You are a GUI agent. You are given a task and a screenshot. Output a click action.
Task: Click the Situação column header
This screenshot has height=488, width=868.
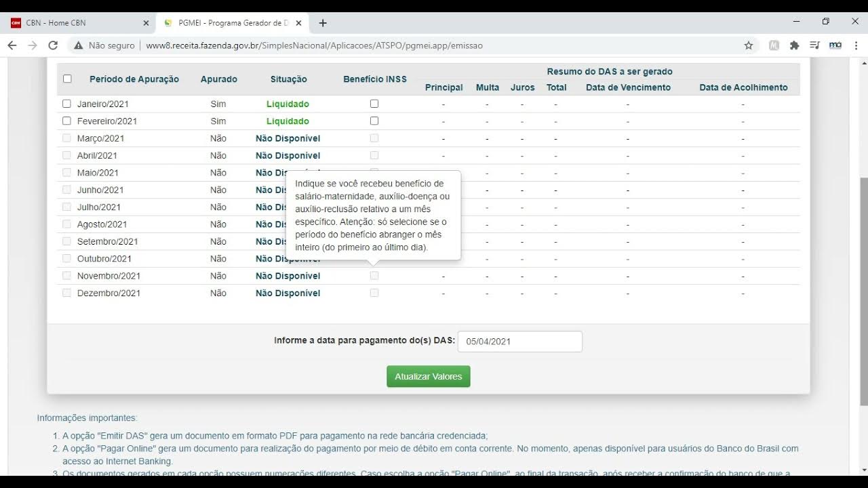[x=288, y=79]
